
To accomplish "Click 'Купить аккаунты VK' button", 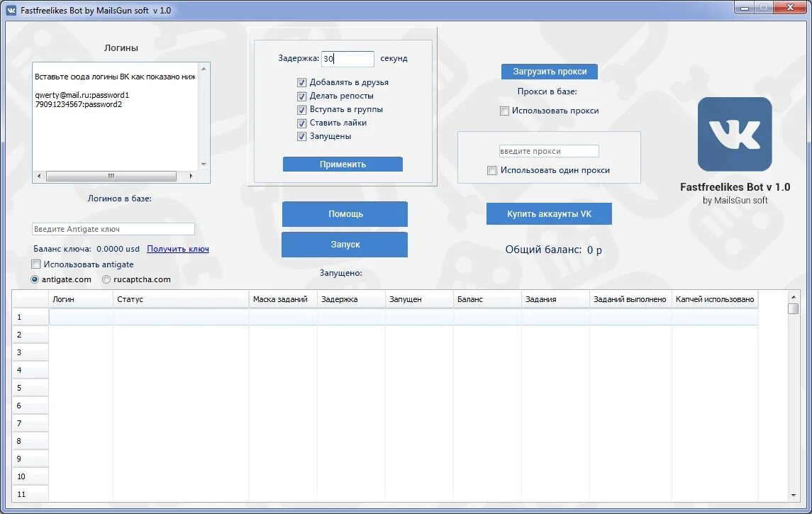I will tap(549, 214).
